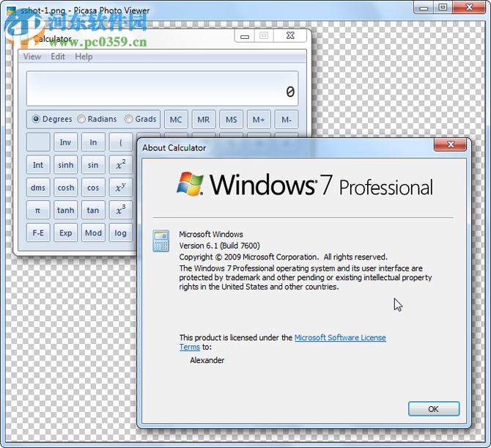Click the copyright 2009 Microsoft Corporation line
Screen dimensions: 491x448
click(283, 257)
